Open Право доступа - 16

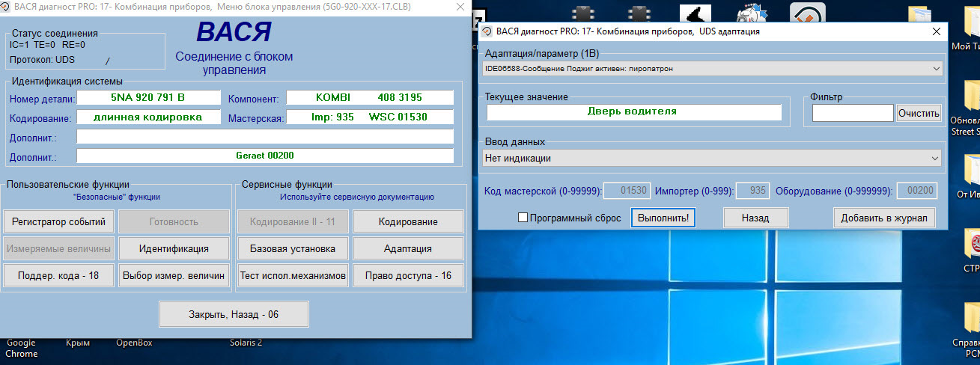click(408, 275)
